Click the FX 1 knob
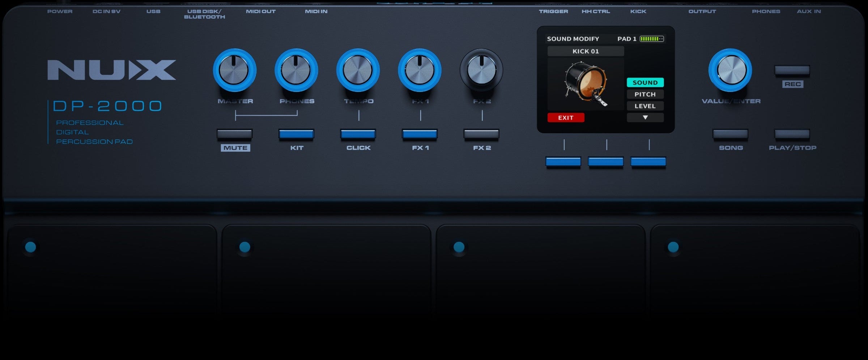The image size is (868, 360). tap(420, 70)
